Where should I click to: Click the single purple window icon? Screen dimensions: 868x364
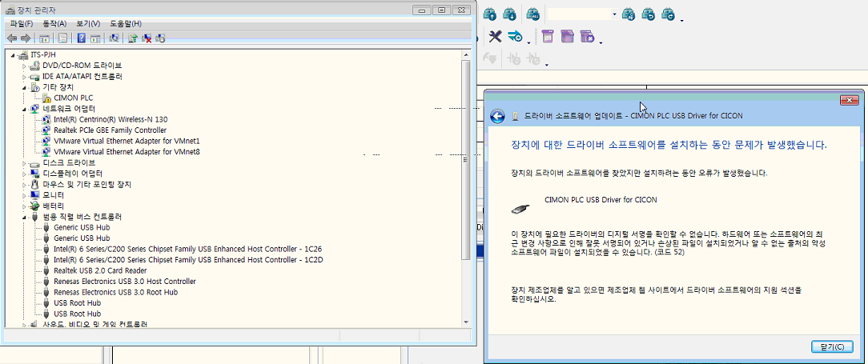(x=548, y=37)
